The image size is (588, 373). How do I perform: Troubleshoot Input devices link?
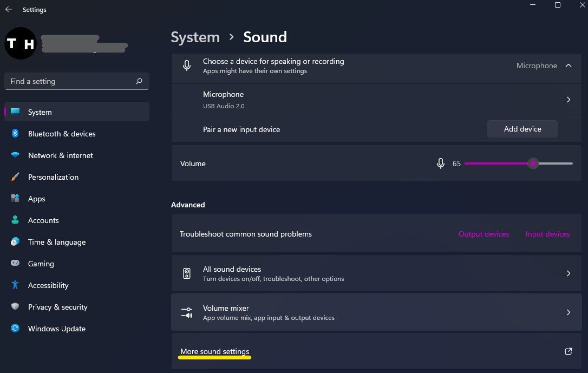(547, 234)
